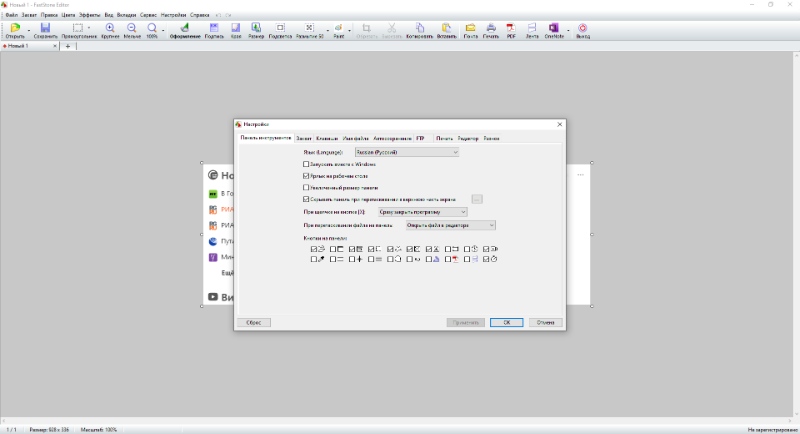Viewport: 800px width, 434px height.
Task: Click the Сохранить floppy disk icon
Action: coord(45,30)
